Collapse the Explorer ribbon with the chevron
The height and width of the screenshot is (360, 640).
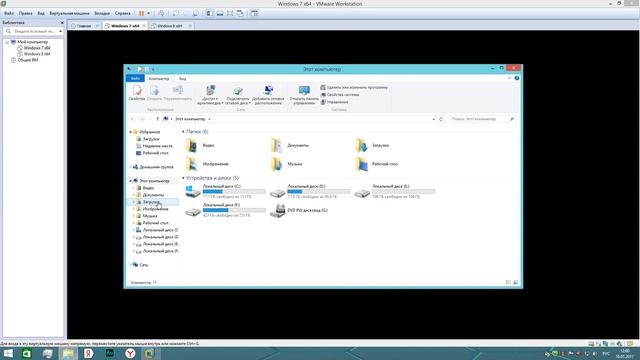point(509,78)
